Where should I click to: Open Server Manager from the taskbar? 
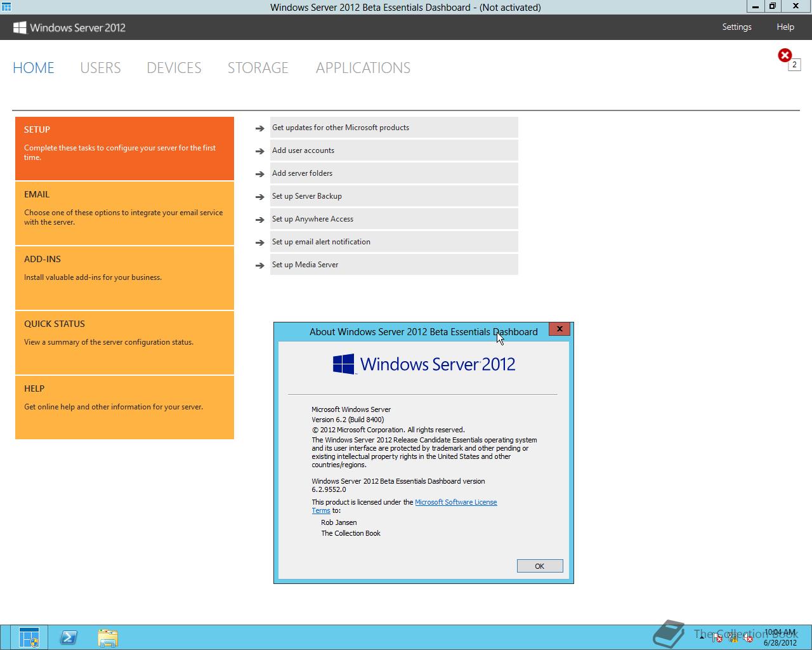click(x=29, y=638)
